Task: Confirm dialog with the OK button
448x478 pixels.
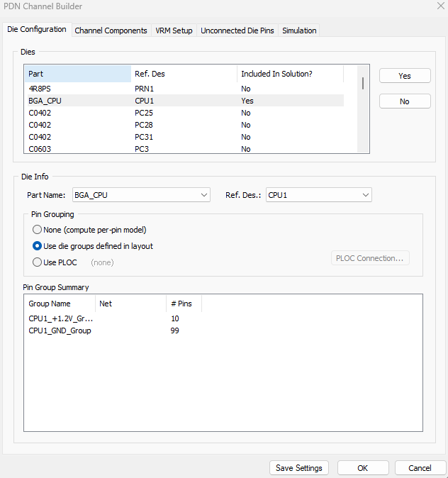Action: pos(362,468)
